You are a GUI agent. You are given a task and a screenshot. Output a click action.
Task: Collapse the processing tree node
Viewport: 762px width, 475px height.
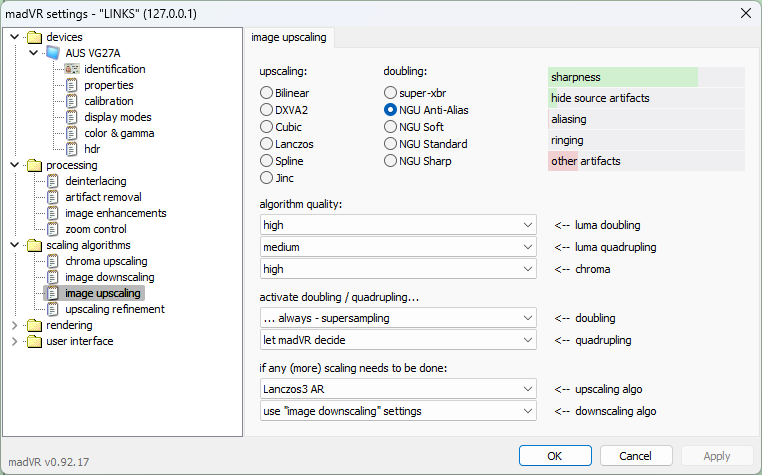coord(15,165)
